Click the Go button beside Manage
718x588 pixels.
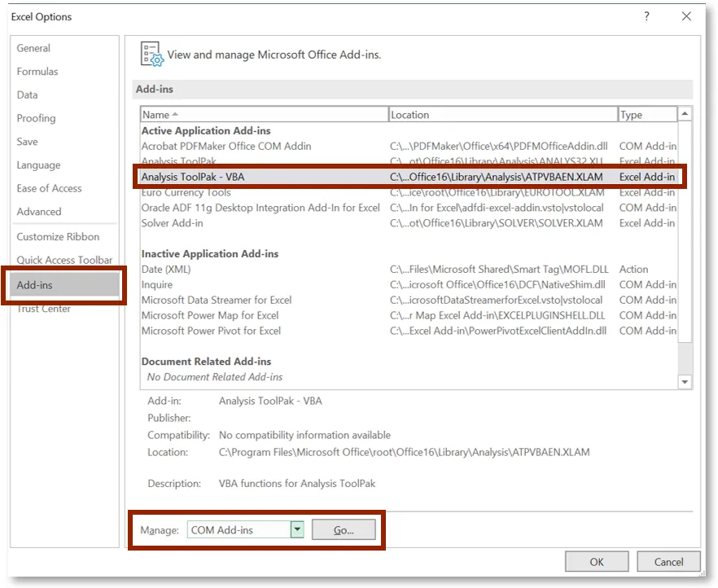pyautogui.click(x=344, y=530)
